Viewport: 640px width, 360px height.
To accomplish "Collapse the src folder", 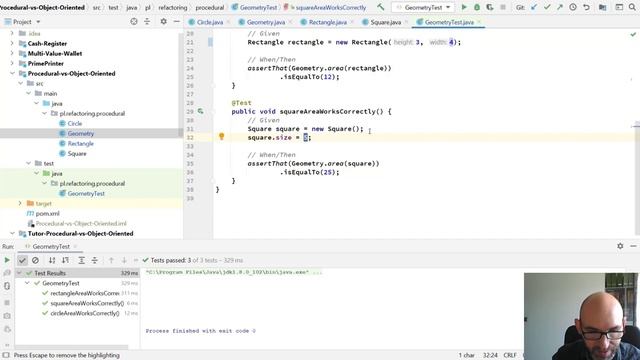I will coord(20,83).
